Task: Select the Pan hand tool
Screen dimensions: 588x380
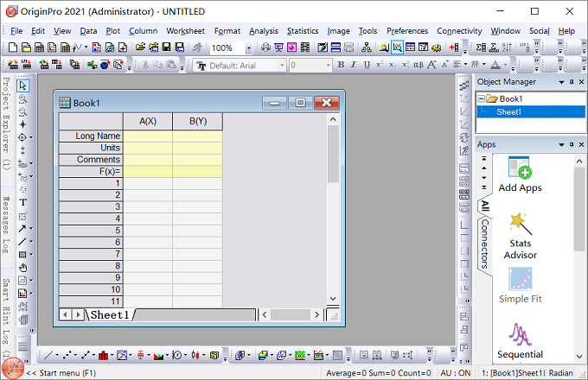Action: [x=22, y=268]
